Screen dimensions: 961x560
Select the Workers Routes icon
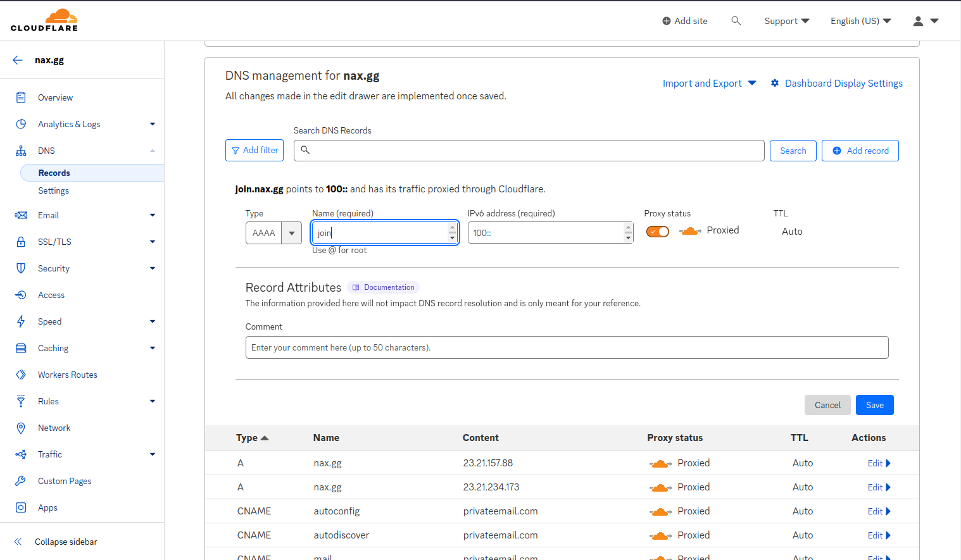click(21, 374)
